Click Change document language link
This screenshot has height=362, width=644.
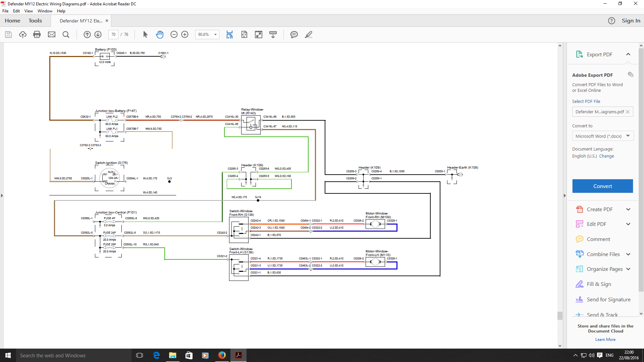point(606,156)
